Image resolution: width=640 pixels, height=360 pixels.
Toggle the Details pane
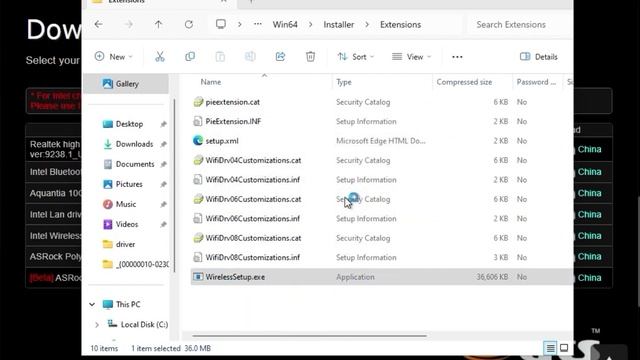[x=539, y=57]
